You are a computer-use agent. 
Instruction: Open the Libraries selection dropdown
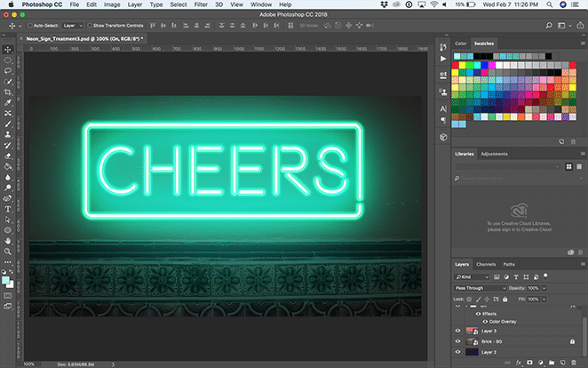pos(508,166)
